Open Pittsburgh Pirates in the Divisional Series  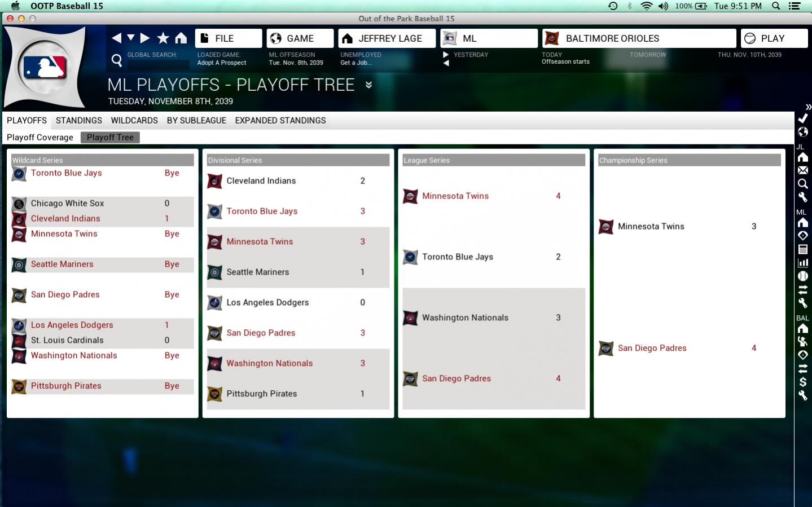tap(262, 394)
